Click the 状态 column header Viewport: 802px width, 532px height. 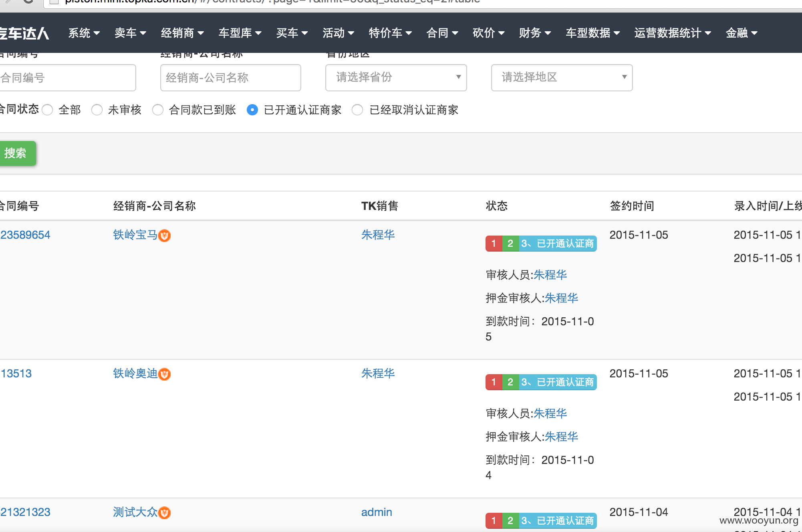pyautogui.click(x=497, y=206)
